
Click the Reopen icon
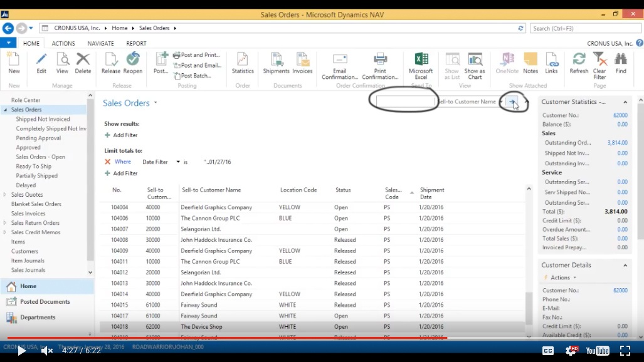click(133, 63)
